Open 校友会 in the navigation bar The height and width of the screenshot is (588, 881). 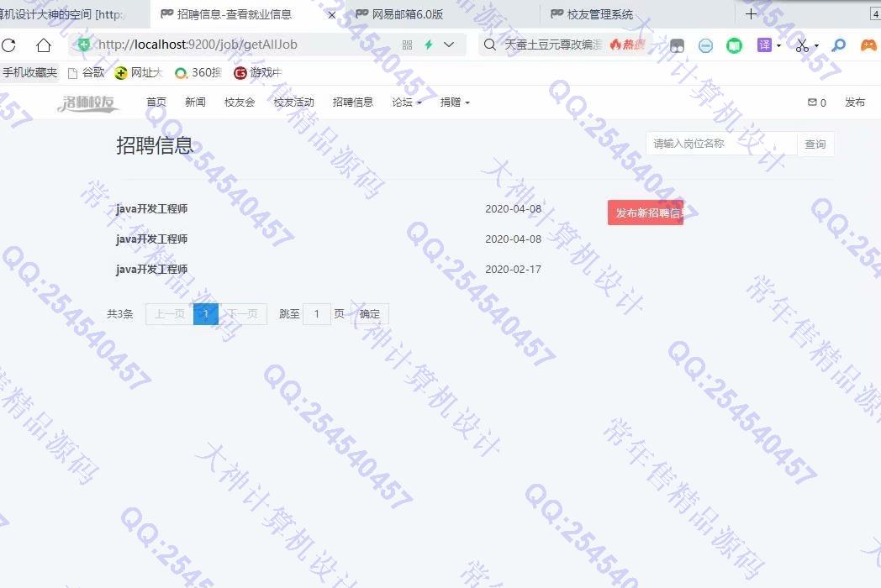click(x=240, y=102)
